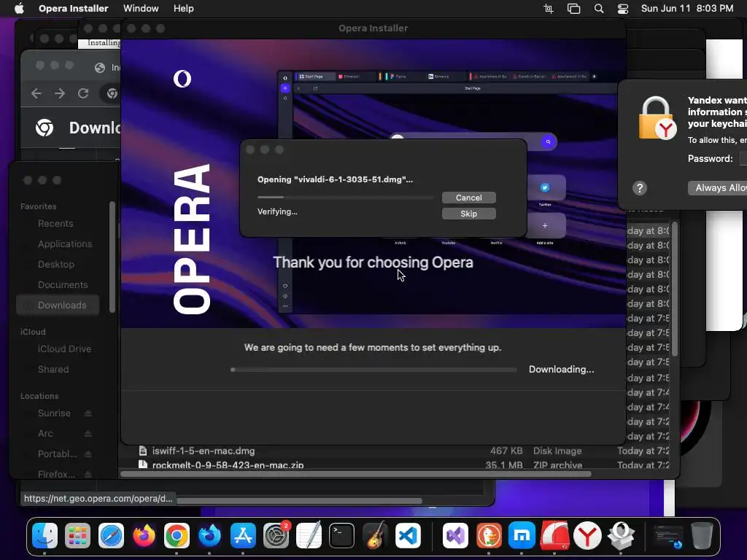This screenshot has height=560, width=747.
Task: Open the Opera Installer Dock icon
Action: pyautogui.click(x=621, y=536)
